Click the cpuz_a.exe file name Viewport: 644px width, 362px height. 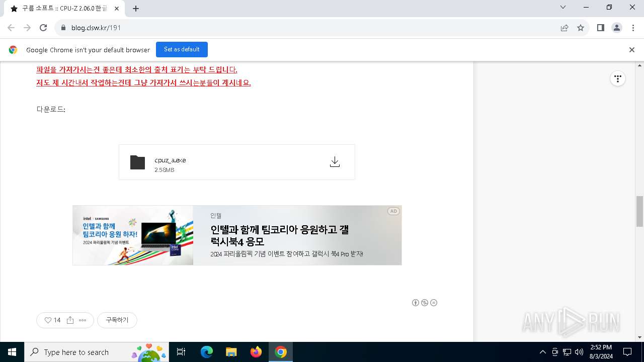pyautogui.click(x=170, y=160)
